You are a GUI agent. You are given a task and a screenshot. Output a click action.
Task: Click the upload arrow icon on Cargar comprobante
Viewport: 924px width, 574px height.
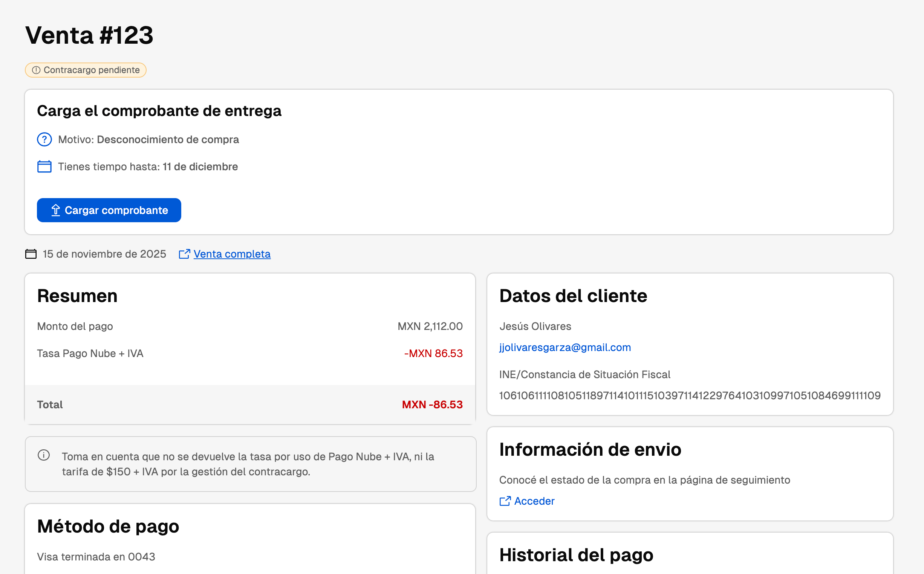[x=56, y=210]
